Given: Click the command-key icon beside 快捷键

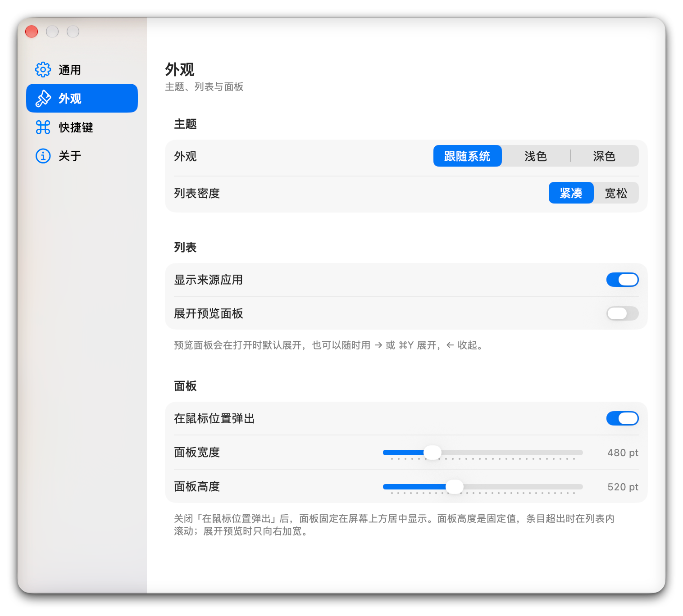Looking at the screenshot, I should [x=43, y=127].
